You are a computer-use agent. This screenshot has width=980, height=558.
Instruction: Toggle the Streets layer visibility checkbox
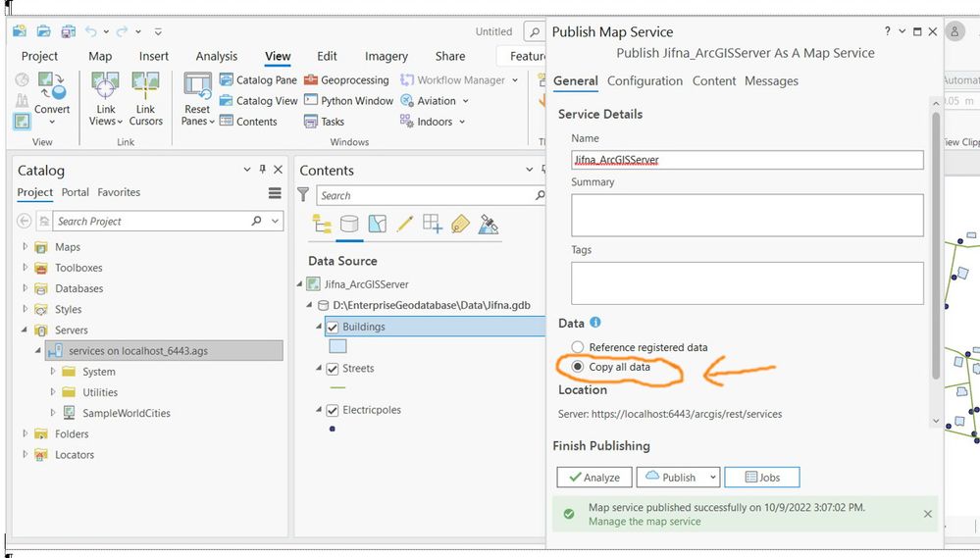pyautogui.click(x=333, y=369)
